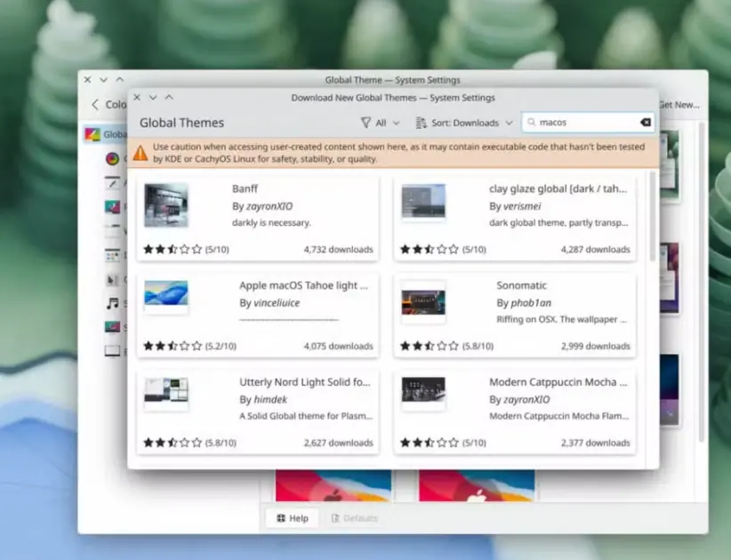Viewport: 731px width, 560px height.
Task: Open clay glaze global theme thumbnail
Action: coord(423,201)
